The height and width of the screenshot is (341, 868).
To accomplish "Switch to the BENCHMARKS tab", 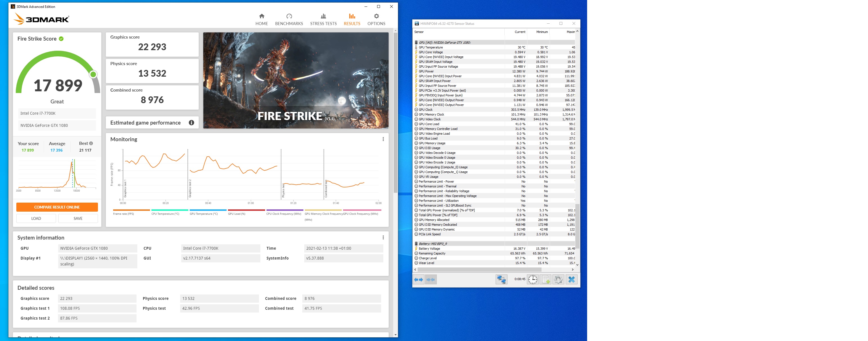I will click(x=289, y=19).
